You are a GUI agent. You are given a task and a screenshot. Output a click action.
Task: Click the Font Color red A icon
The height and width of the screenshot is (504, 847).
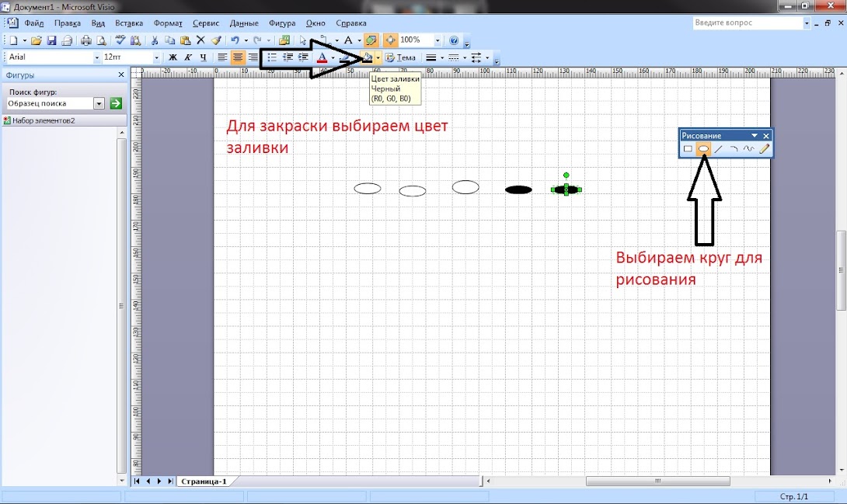coord(322,57)
